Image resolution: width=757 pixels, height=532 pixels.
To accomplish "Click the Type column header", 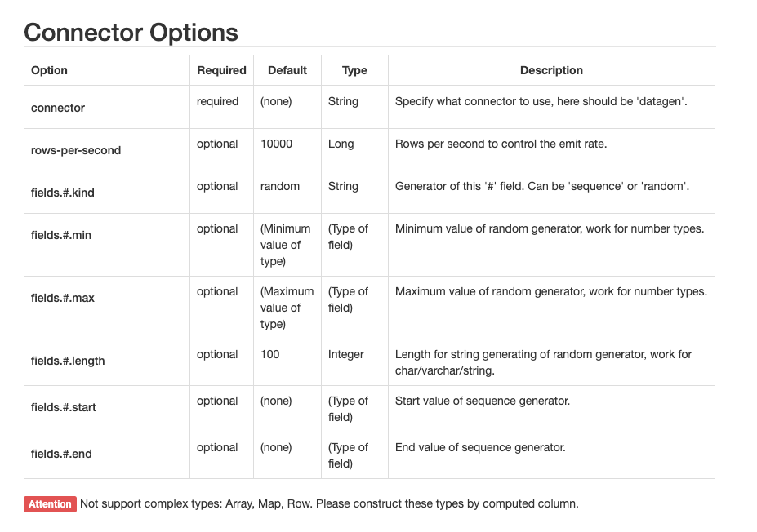I will [354, 70].
